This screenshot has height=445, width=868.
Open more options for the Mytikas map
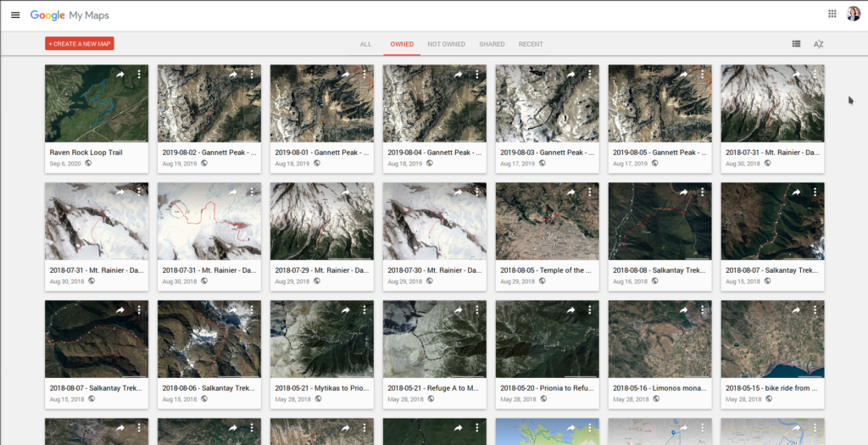364,310
